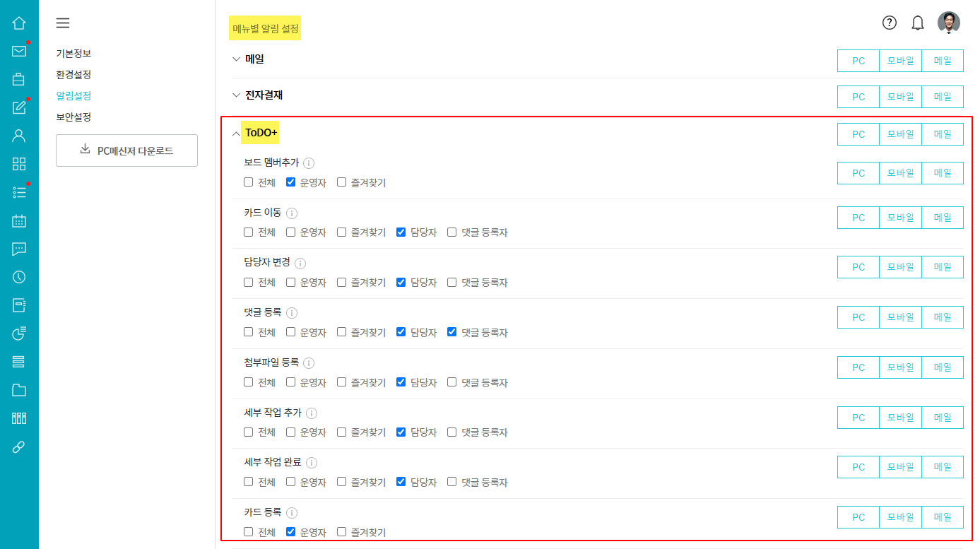Check 전체 under 카드 이동
This screenshot has width=980, height=549.
click(x=248, y=232)
